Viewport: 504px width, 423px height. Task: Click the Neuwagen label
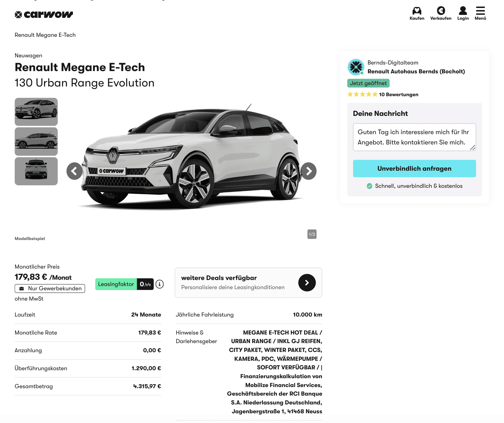(28, 55)
